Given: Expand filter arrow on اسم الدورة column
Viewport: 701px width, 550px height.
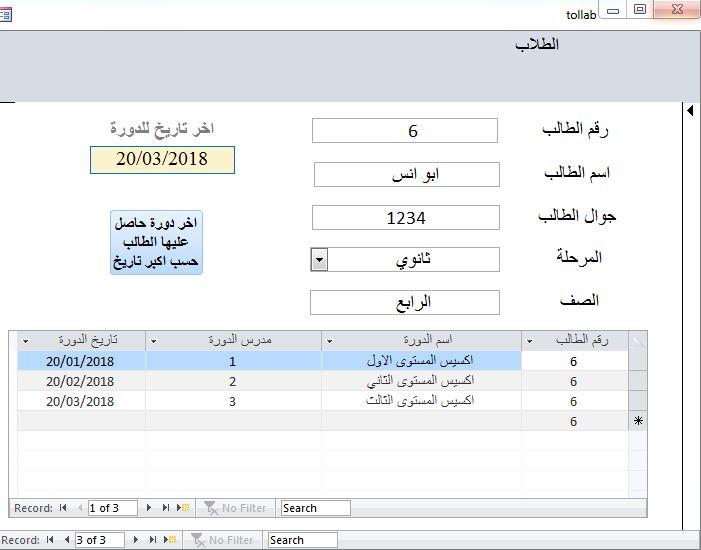Looking at the screenshot, I should pyautogui.click(x=329, y=341).
